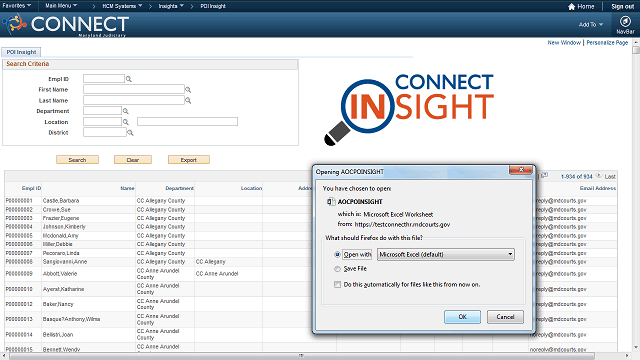Click the Home house icon

pyautogui.click(x=571, y=7)
